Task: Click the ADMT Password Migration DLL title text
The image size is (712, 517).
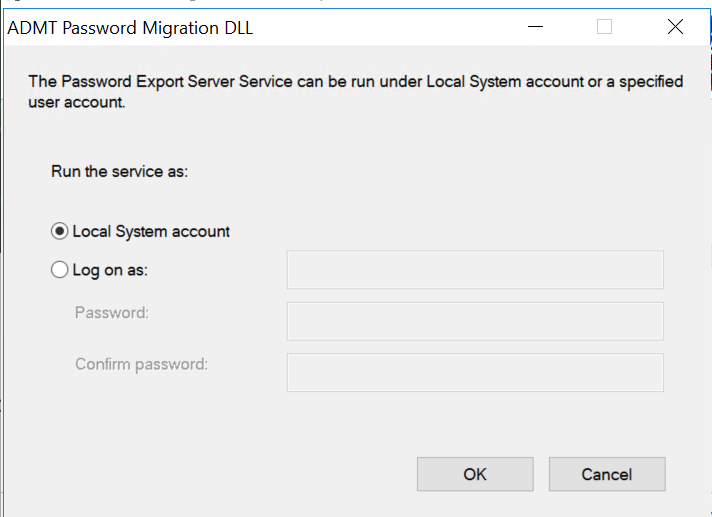Action: tap(130, 28)
